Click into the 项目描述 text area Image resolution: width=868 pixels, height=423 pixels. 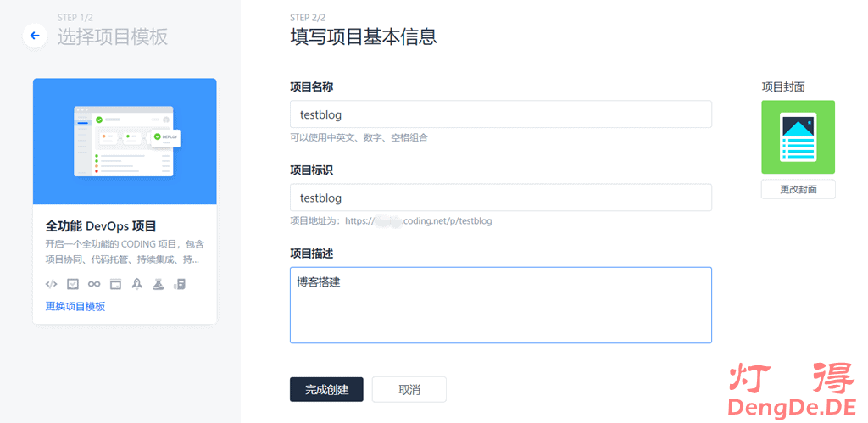coord(500,305)
